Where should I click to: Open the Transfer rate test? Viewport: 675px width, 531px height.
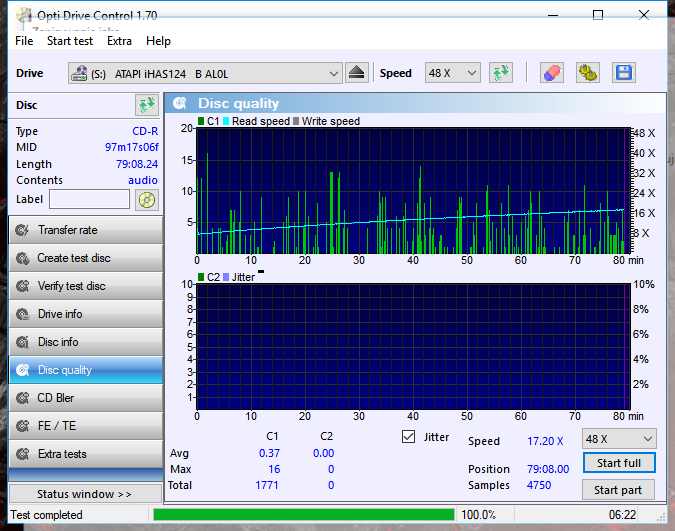(x=86, y=230)
